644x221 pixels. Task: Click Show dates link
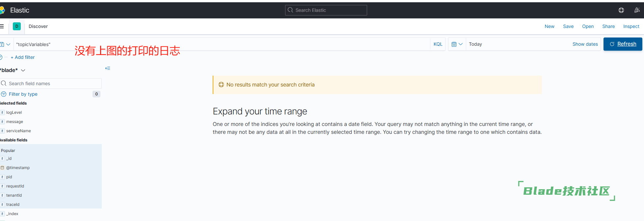coord(585,44)
